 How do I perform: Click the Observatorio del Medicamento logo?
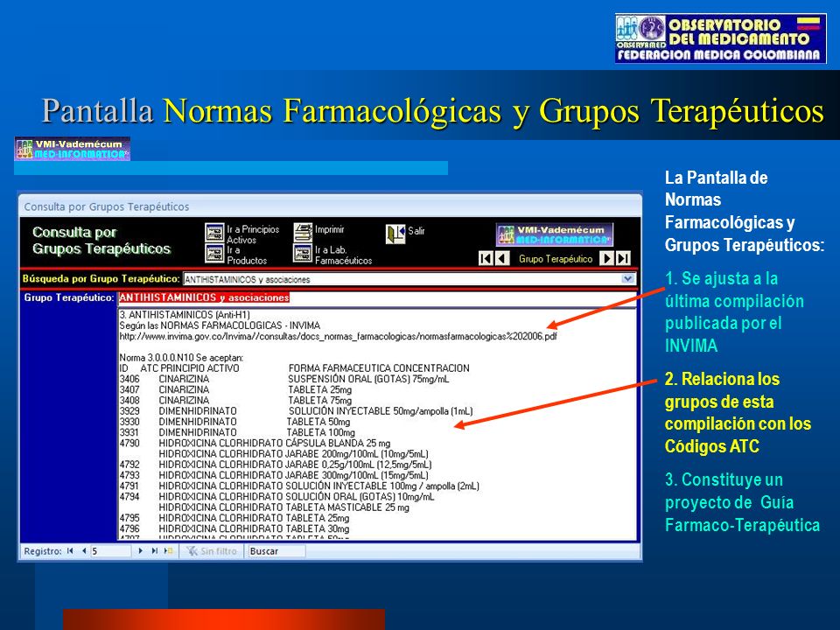720,38
